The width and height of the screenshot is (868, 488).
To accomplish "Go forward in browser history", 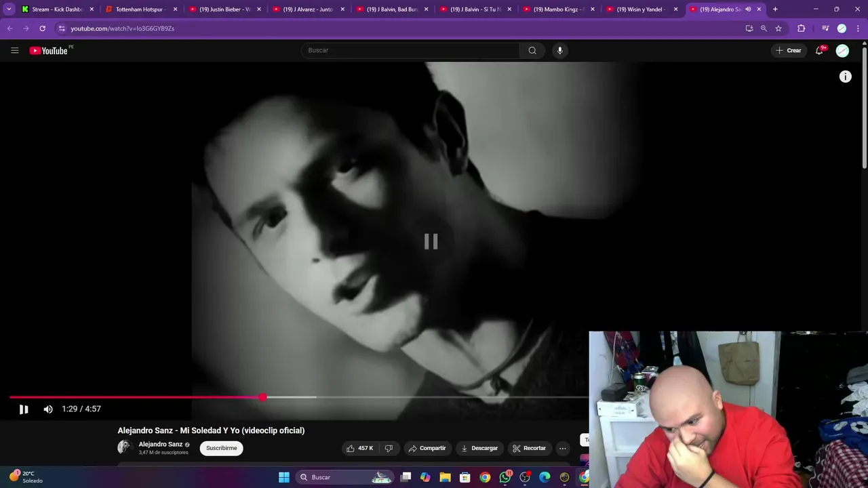I will tap(26, 28).
